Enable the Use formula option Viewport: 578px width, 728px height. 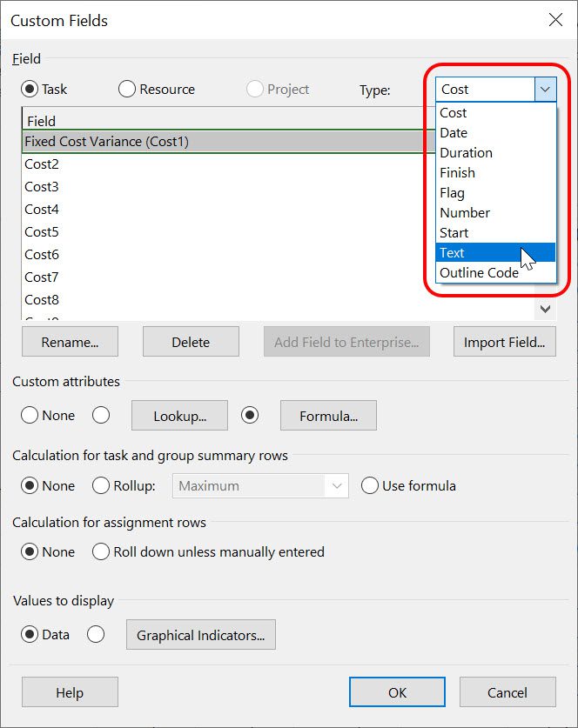coord(370,485)
